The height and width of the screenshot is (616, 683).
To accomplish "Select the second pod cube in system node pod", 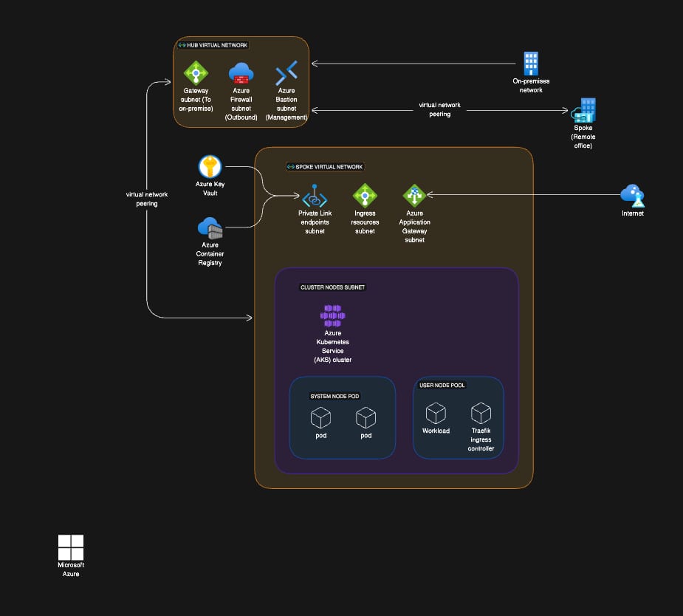I will pos(366,418).
